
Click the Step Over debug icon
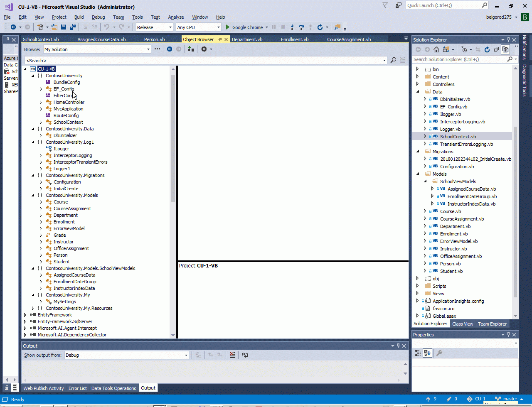click(x=301, y=27)
